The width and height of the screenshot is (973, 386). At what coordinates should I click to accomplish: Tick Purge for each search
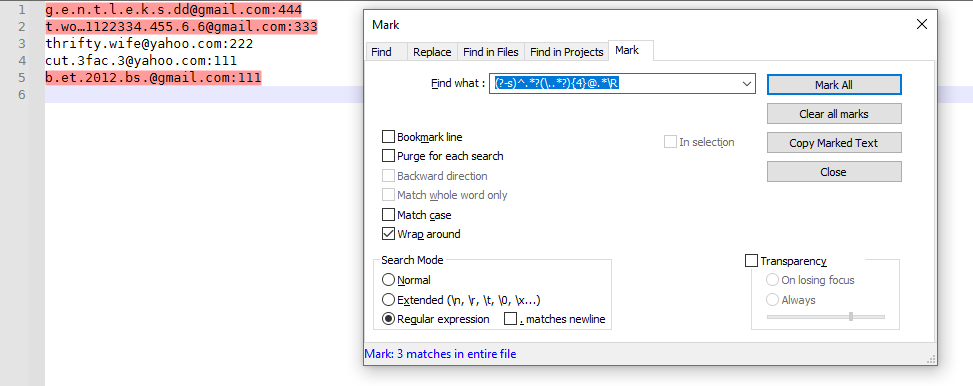tap(388, 156)
